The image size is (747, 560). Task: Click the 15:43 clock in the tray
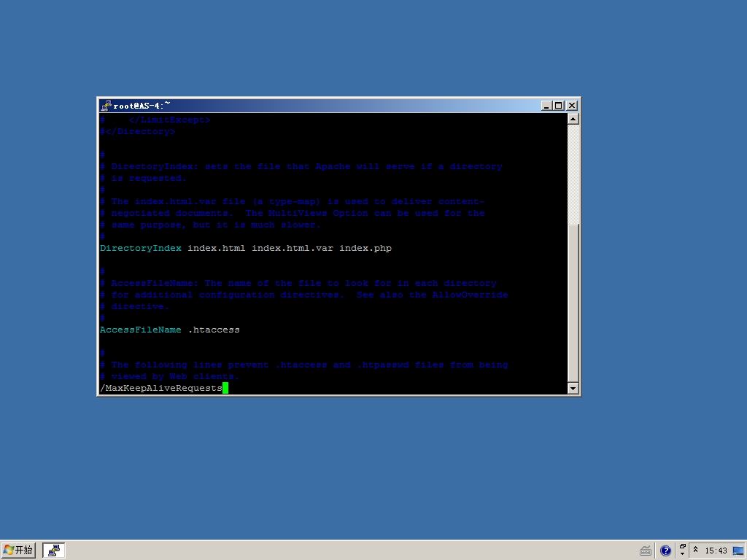[716, 551]
